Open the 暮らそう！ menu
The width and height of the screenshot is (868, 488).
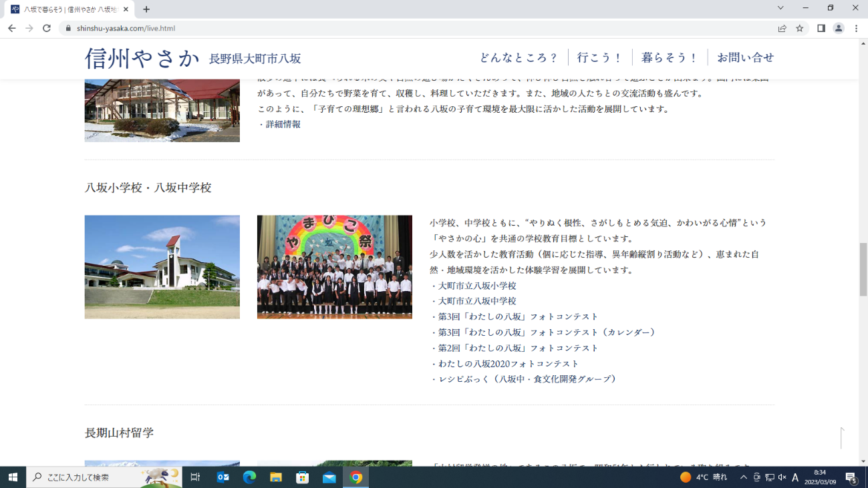pyautogui.click(x=670, y=57)
